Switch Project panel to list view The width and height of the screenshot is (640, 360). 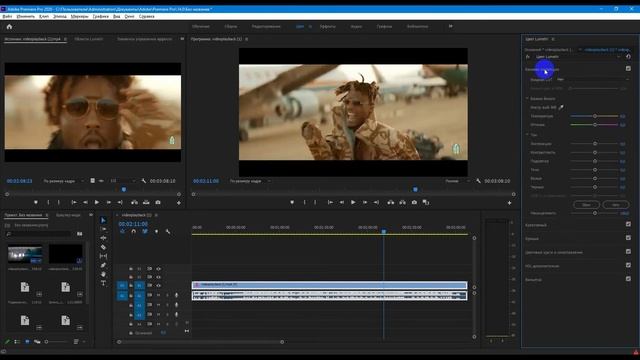(17, 342)
